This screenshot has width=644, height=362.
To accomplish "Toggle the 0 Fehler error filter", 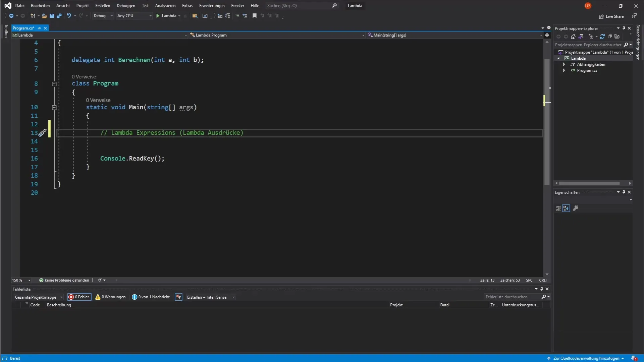I will 79,297.
